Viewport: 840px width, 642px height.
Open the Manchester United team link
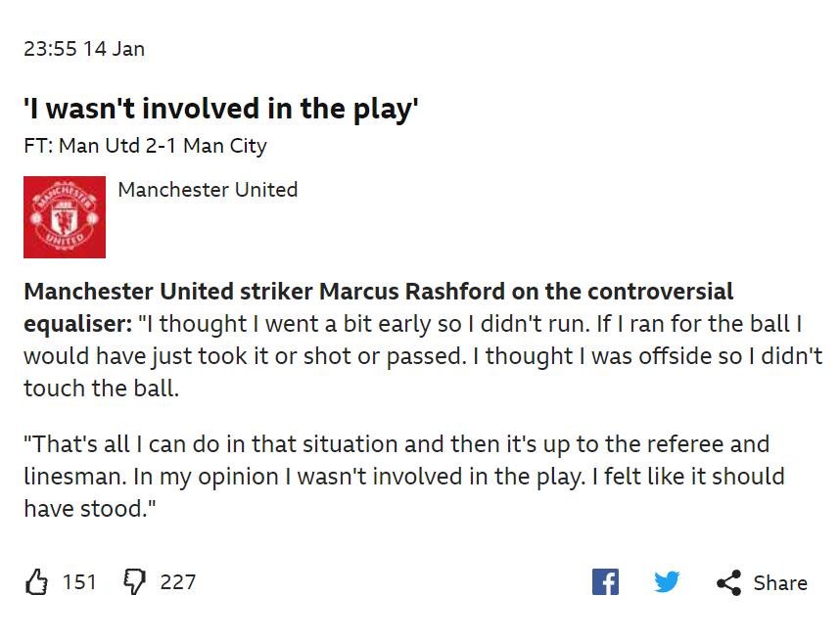click(208, 190)
